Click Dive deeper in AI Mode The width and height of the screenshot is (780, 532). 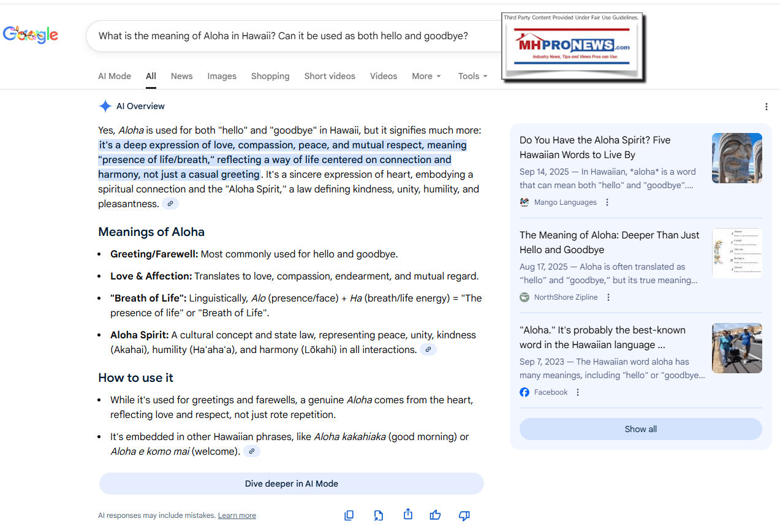[292, 484]
